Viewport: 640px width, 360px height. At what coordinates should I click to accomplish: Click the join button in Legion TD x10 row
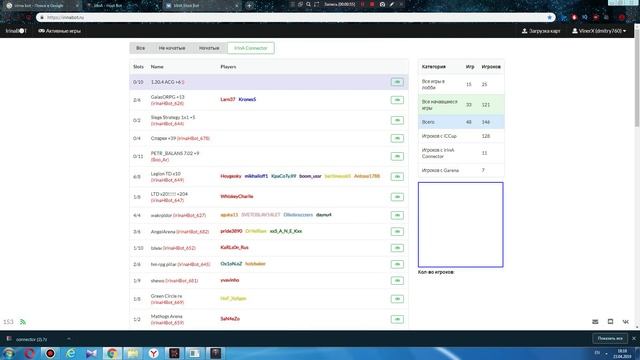397,176
